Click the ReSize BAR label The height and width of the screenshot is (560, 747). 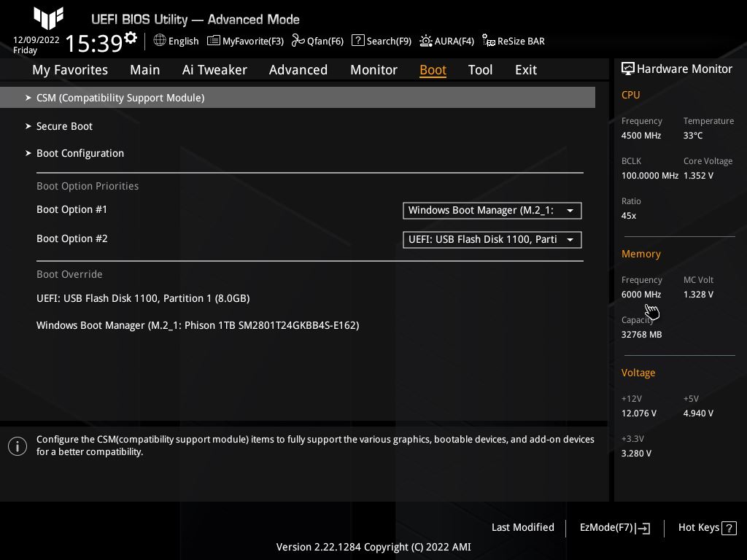coord(521,41)
